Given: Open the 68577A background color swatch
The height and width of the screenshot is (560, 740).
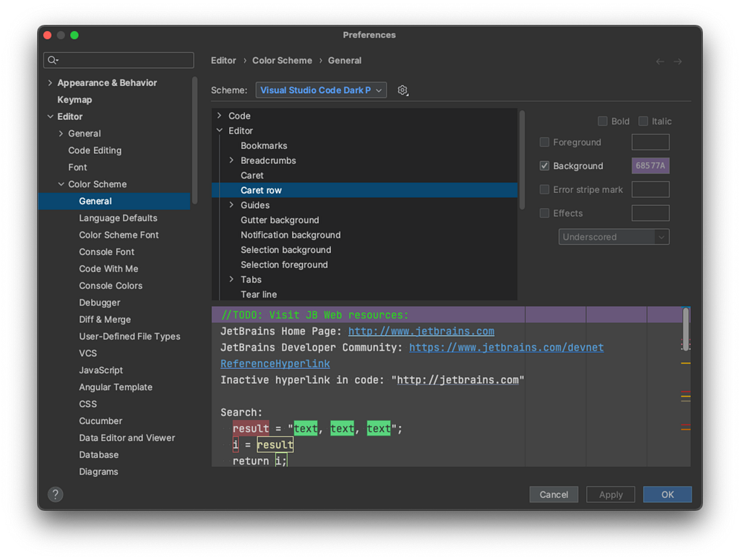Looking at the screenshot, I should click(x=650, y=165).
